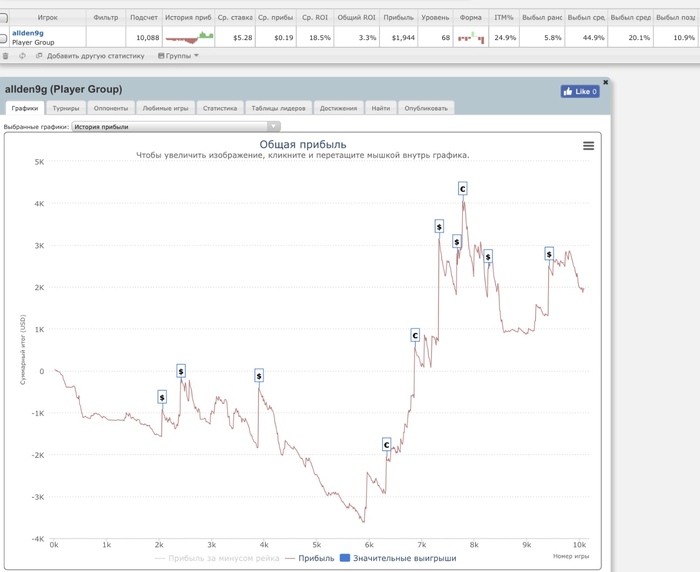Viewport: 700px width, 572px height.
Task: Click the Игрок column header
Action: coord(47,18)
